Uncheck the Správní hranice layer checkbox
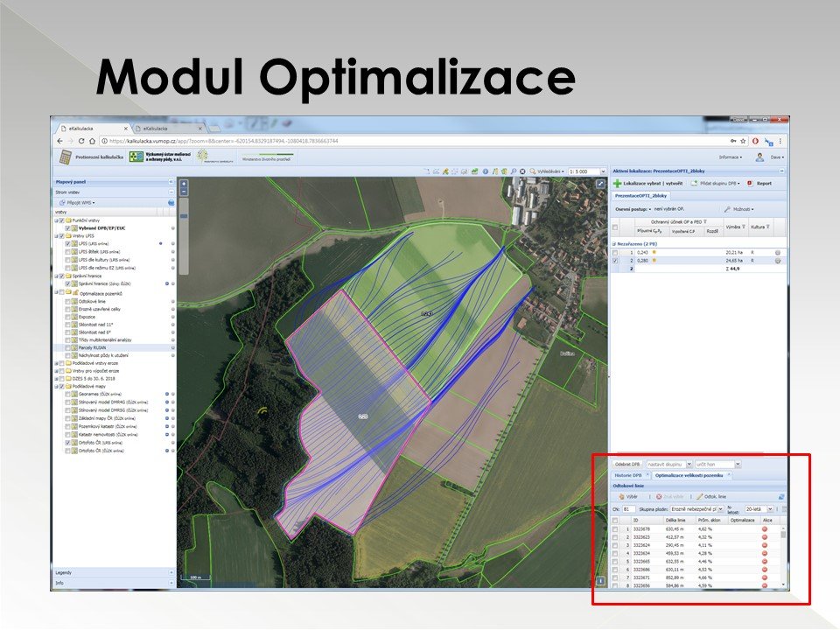The width and height of the screenshot is (840, 630). pos(68,283)
